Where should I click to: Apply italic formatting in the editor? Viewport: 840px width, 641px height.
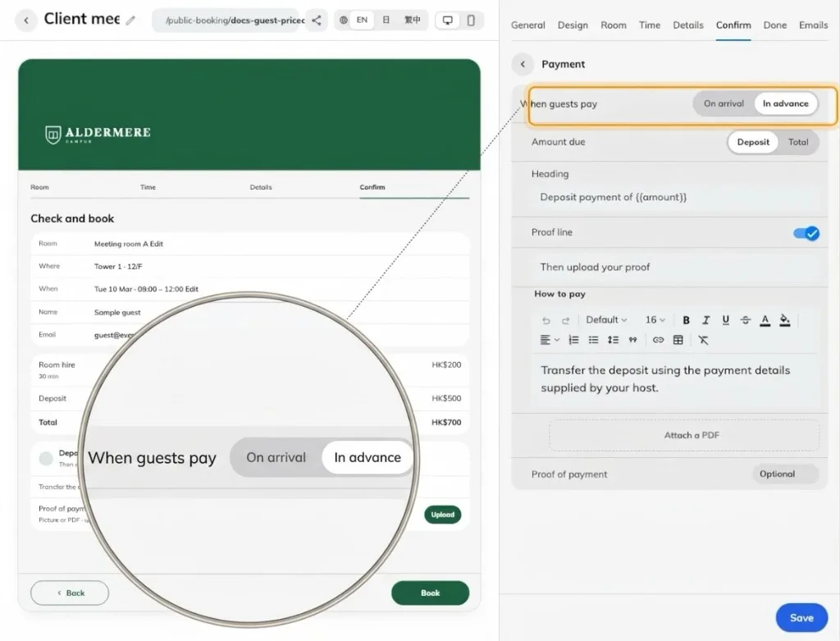705,320
